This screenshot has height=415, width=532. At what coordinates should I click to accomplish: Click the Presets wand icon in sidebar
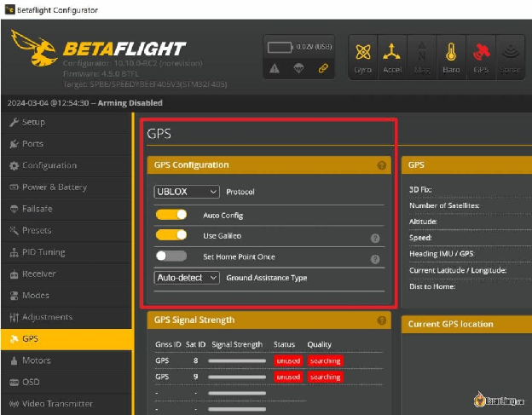point(14,231)
